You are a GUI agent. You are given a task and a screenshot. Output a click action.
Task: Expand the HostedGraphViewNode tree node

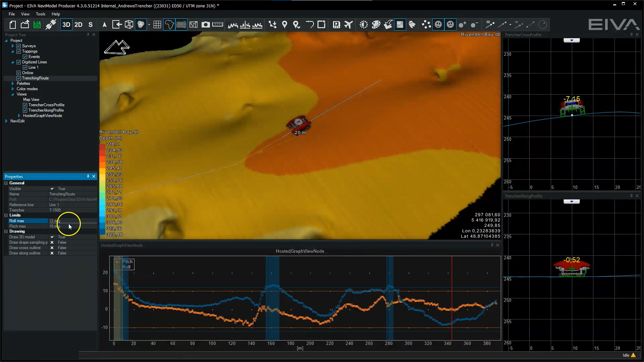tap(19, 116)
